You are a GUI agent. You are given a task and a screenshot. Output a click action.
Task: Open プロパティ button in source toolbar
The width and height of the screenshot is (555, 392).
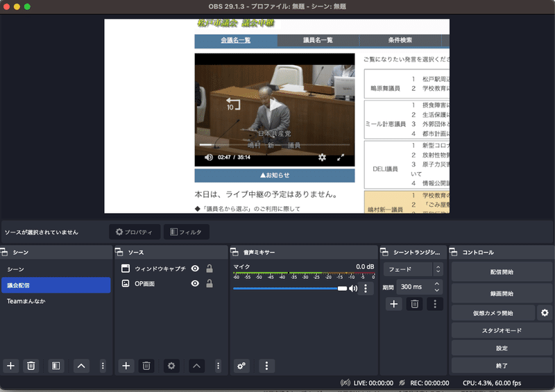(135, 232)
